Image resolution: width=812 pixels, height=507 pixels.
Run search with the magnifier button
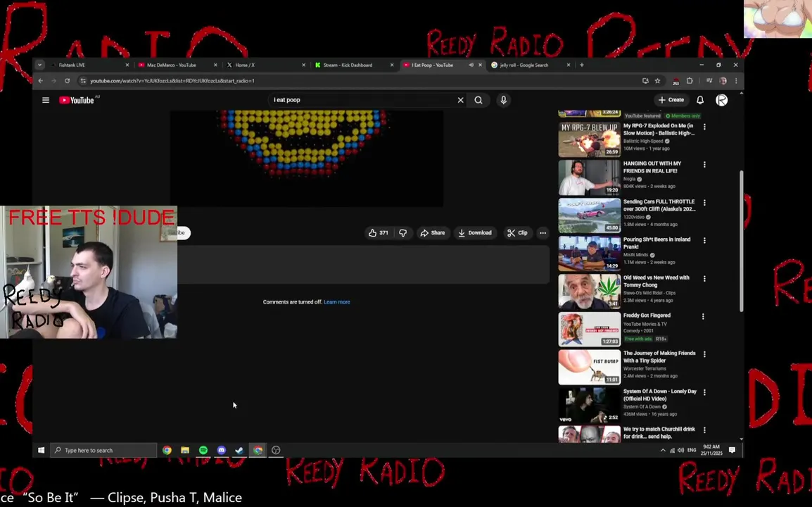click(x=478, y=100)
